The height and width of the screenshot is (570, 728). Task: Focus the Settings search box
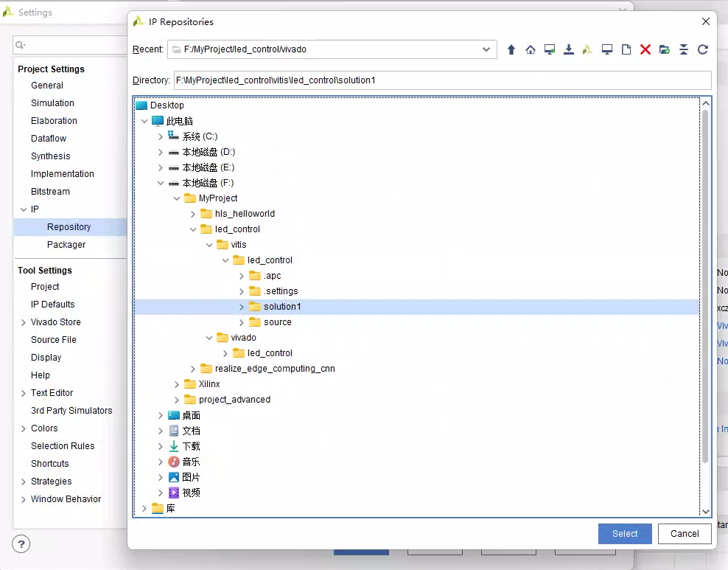tap(70, 45)
